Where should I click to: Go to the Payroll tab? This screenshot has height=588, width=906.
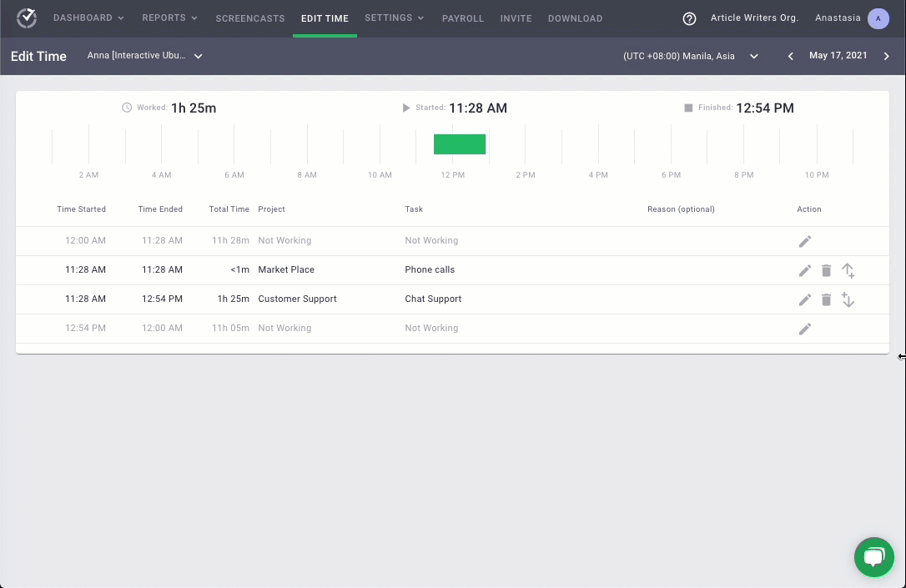(463, 18)
